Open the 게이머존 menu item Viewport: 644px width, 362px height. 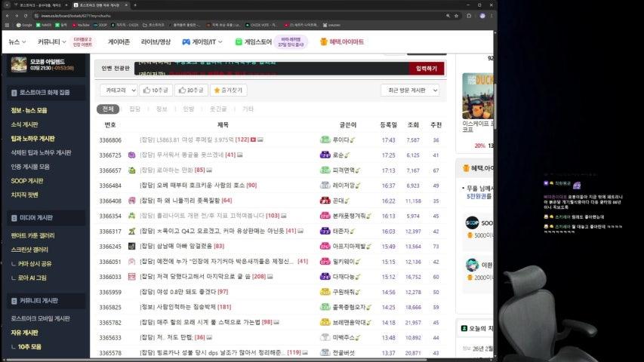pos(119,42)
